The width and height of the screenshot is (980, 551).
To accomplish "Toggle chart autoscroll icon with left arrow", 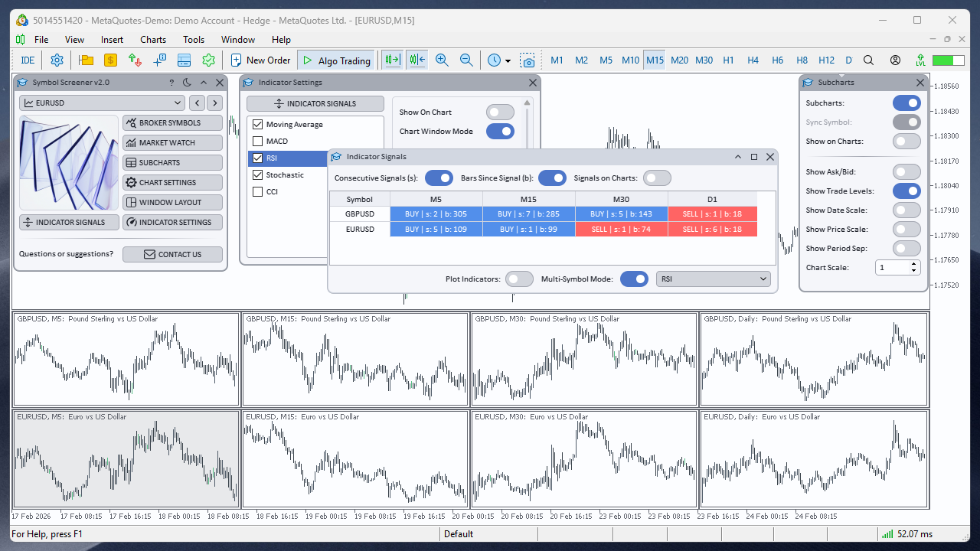I will 417,60.
